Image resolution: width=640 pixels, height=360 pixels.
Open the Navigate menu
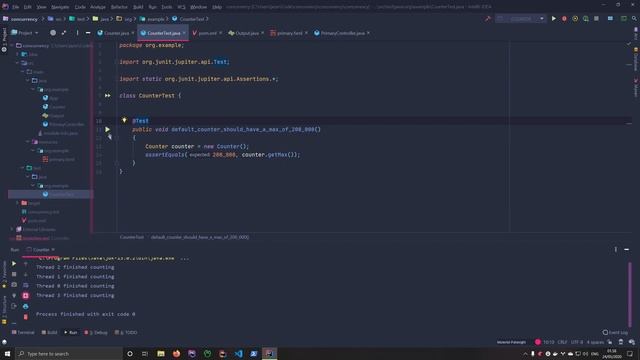(60, 7)
